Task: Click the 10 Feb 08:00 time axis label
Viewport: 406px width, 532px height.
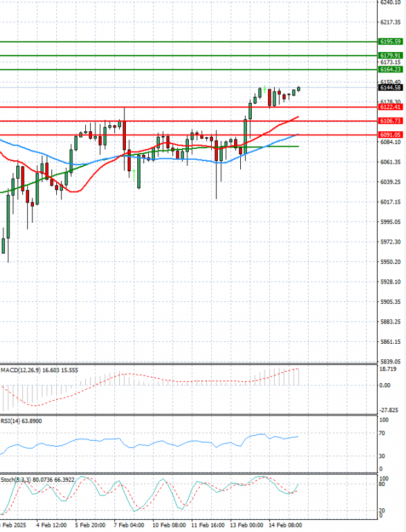Action: point(169,525)
